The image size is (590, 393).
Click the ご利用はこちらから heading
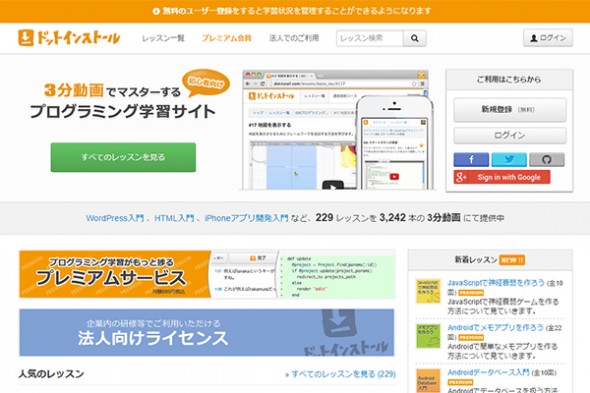[x=509, y=79]
